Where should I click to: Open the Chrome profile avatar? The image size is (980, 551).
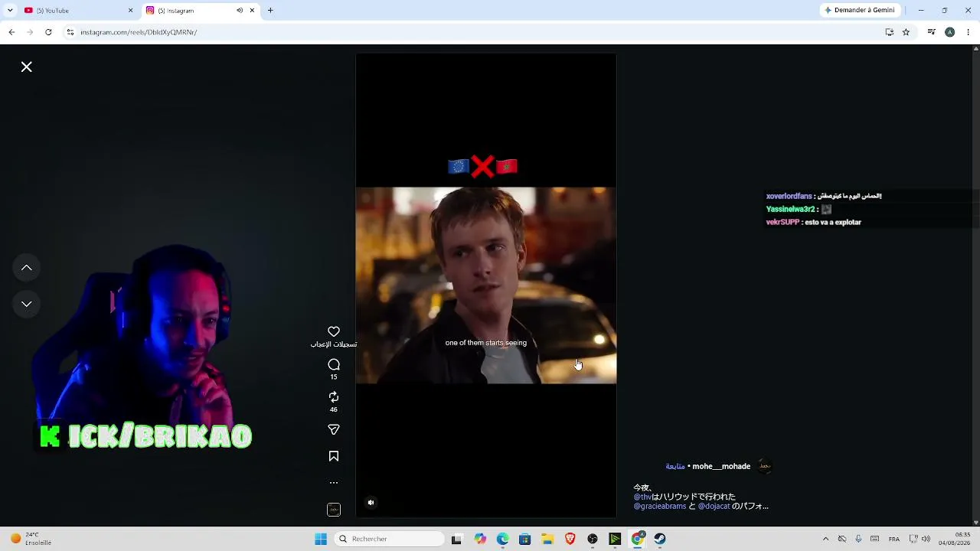(x=950, y=32)
